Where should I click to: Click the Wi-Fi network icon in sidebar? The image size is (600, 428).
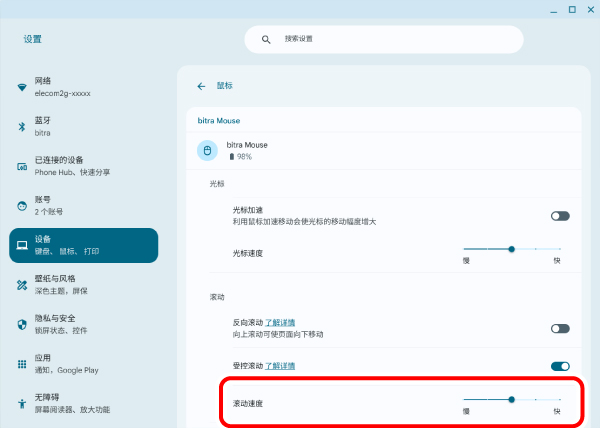pos(22,87)
